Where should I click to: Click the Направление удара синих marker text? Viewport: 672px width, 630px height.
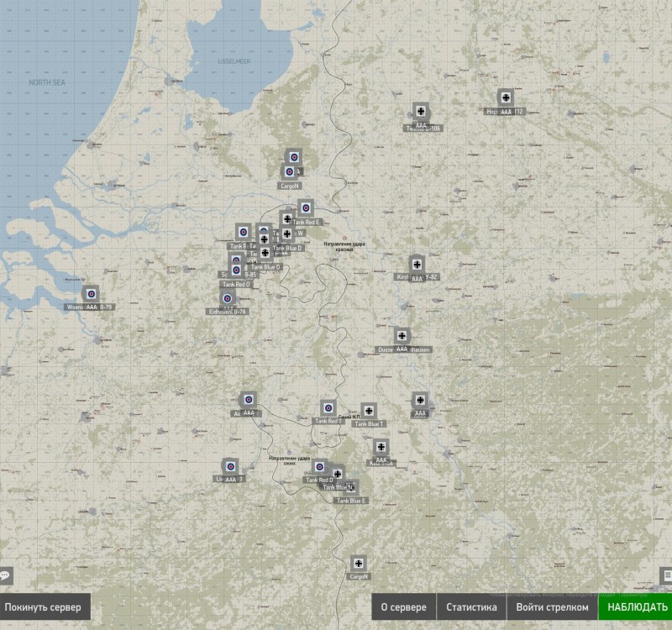289,460
